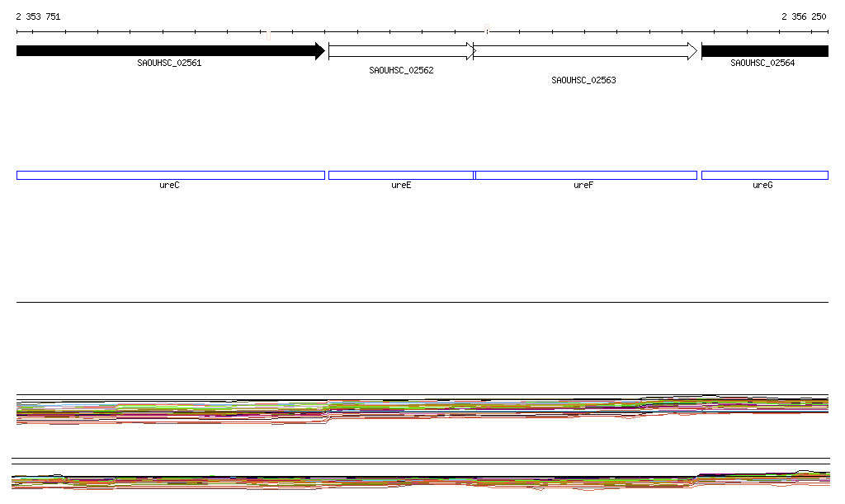The image size is (845, 504).
Task: Click the lower multicolored expression track
Action: coord(422,482)
